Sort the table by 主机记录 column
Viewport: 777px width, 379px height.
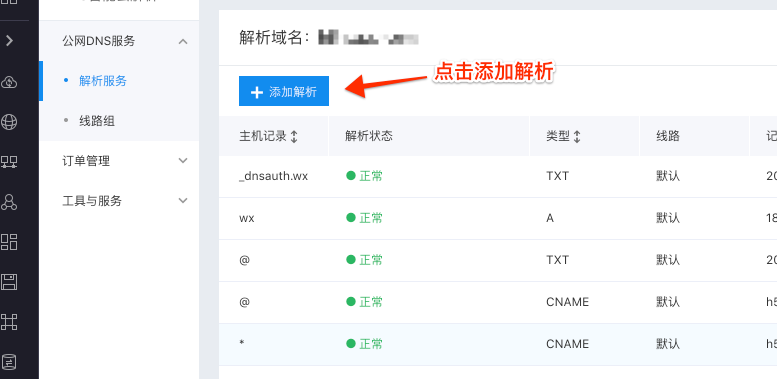point(294,136)
